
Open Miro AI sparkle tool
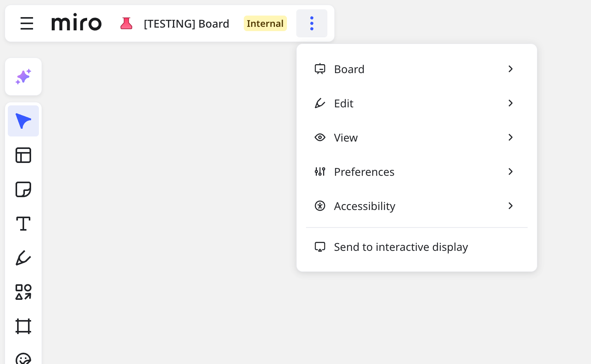click(23, 77)
